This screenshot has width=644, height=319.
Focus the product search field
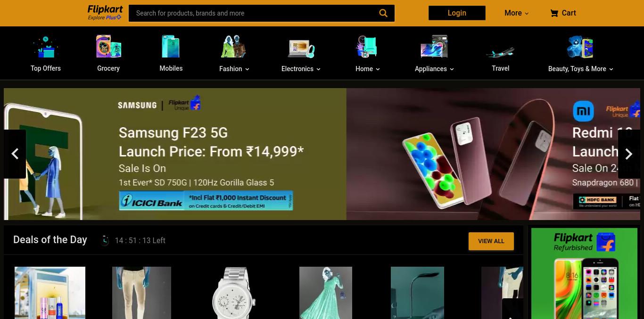coord(255,13)
